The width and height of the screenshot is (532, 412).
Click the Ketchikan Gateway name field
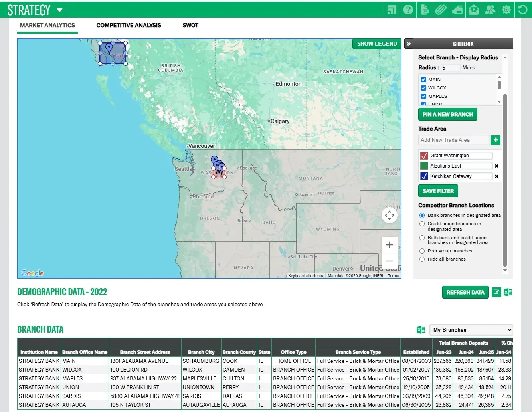coord(461,176)
